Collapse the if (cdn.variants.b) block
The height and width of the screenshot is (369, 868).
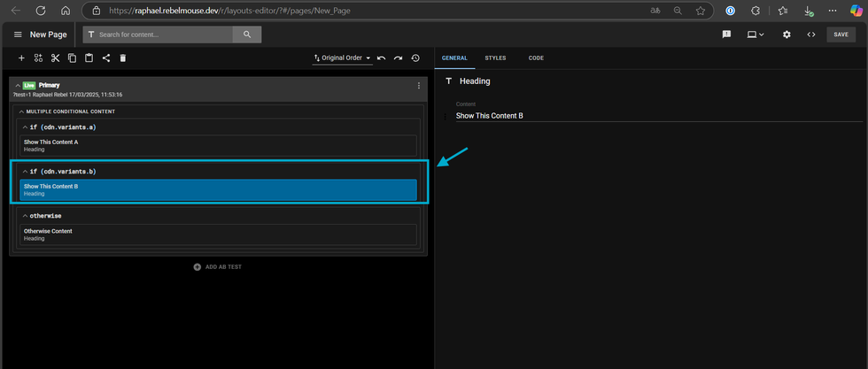pos(25,172)
